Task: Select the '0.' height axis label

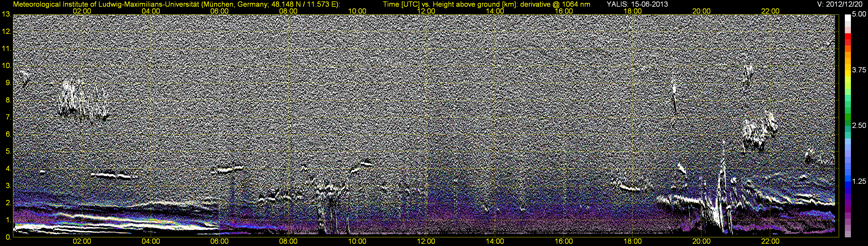Action: (x=8, y=237)
